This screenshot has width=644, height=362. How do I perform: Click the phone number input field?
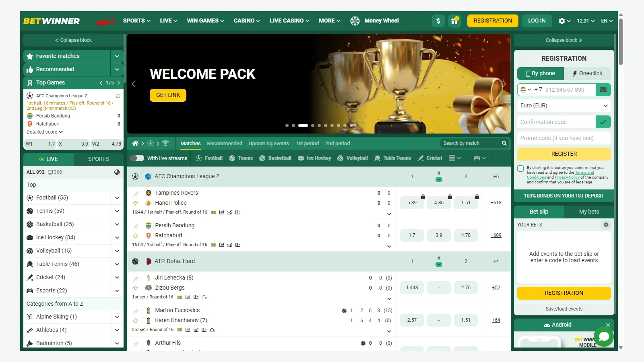[x=570, y=90]
